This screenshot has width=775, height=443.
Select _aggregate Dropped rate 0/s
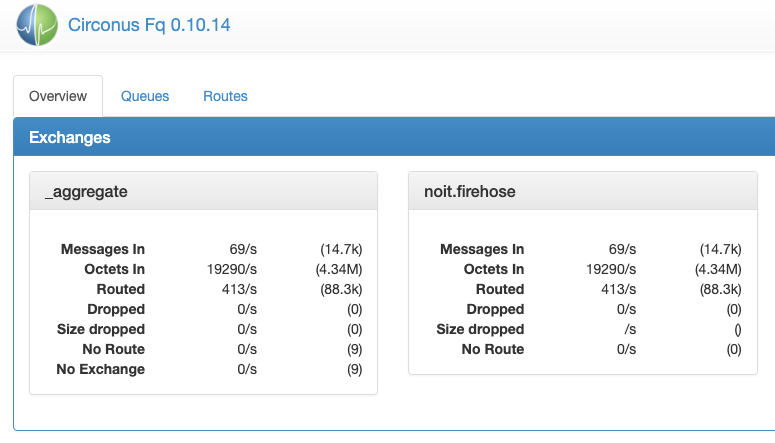(247, 309)
